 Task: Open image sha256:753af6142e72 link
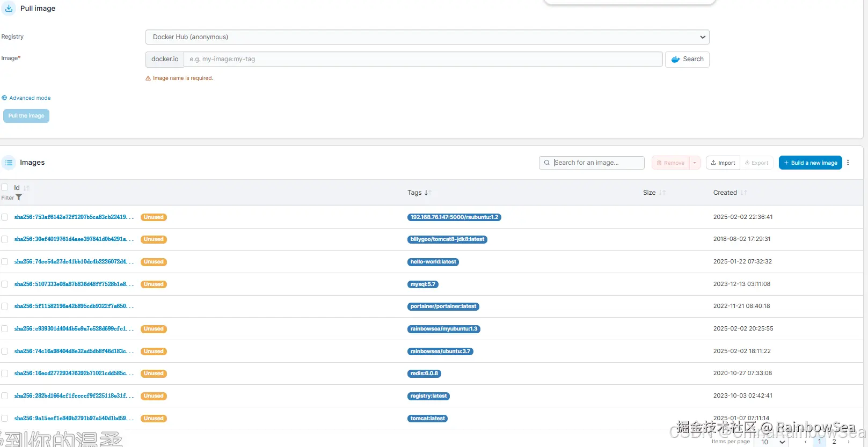pyautogui.click(x=74, y=217)
